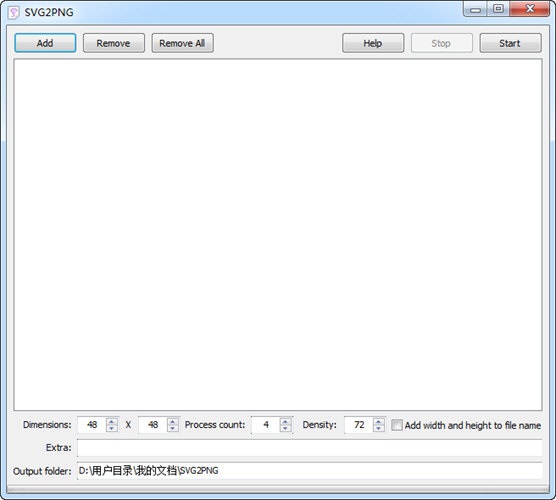Screen dimensions: 556x500
Task: Decrease Process count with down arrow
Action: [285, 428]
